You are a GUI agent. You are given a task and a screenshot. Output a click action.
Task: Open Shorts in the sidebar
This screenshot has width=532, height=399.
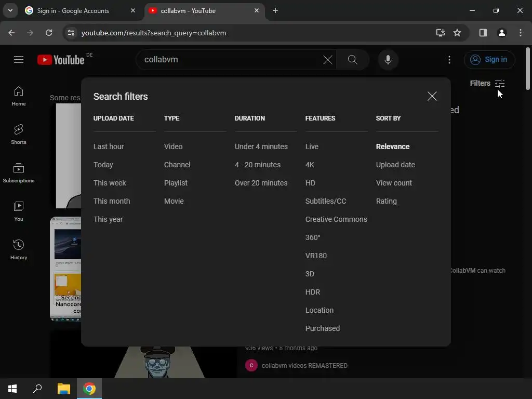(19, 135)
